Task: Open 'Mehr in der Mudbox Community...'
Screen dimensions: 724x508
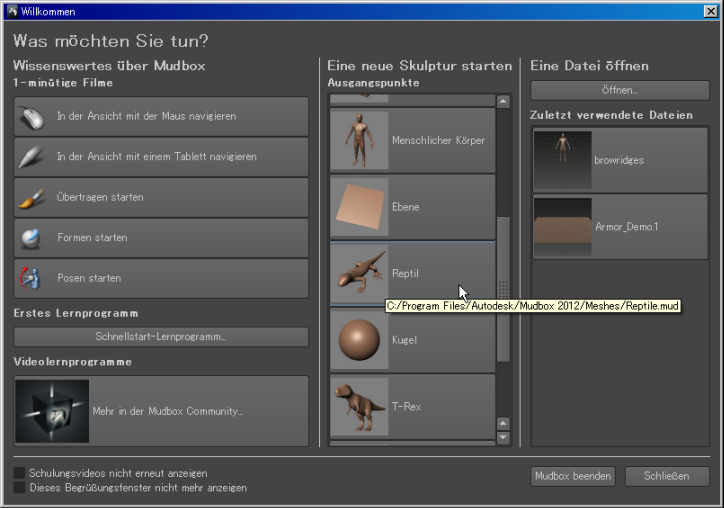Action: point(161,411)
